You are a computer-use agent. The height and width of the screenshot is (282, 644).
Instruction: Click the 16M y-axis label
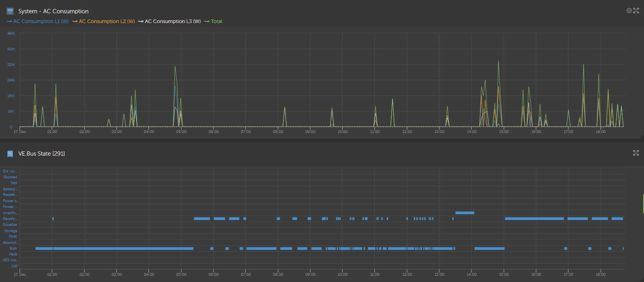[11, 96]
